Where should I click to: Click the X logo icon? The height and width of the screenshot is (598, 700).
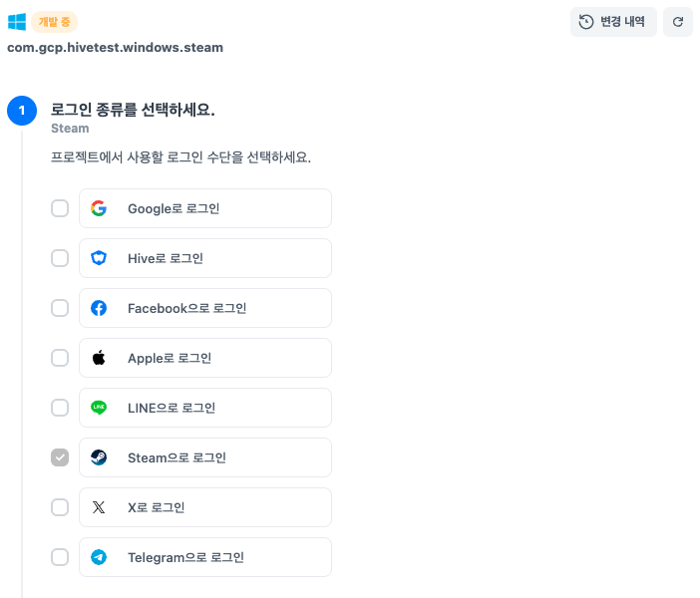pos(99,507)
